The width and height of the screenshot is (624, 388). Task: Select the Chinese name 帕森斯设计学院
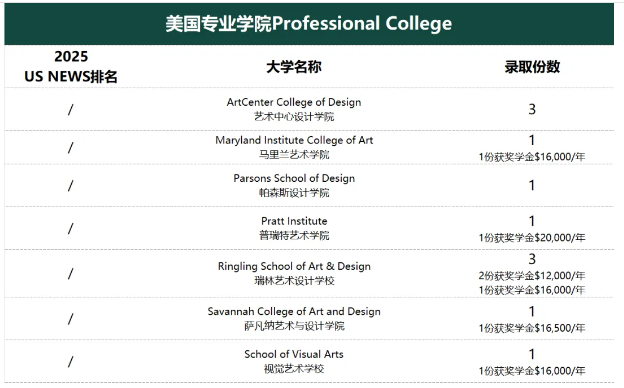click(294, 193)
